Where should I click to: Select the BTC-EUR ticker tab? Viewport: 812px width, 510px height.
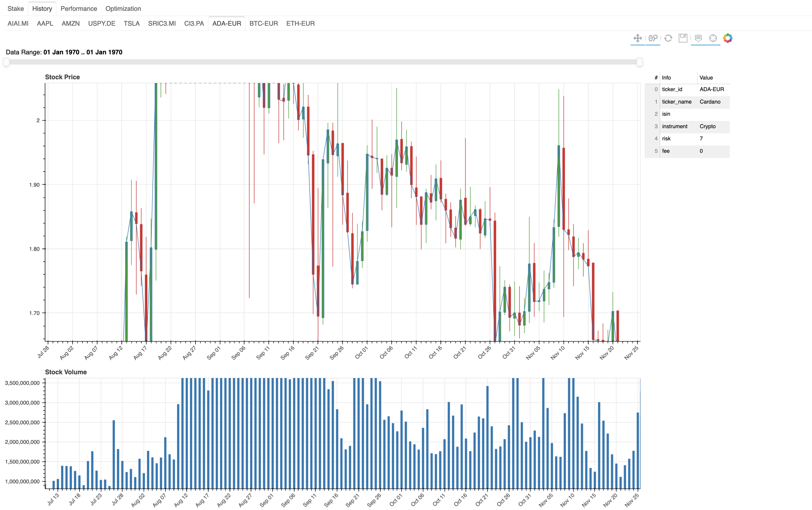coord(263,23)
